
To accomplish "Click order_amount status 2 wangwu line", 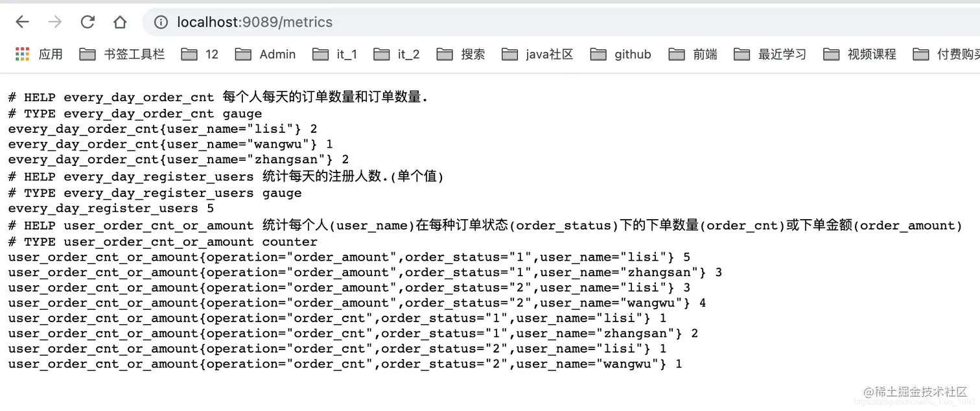I will pyautogui.click(x=357, y=303).
